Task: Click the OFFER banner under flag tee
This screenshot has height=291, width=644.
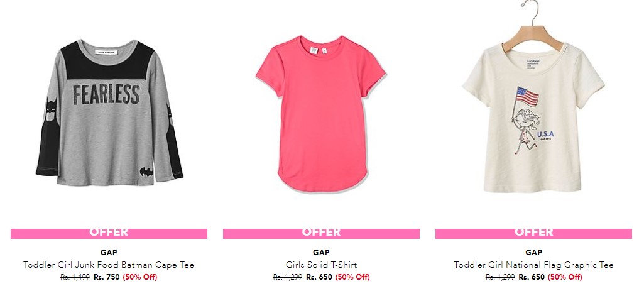Action: pyautogui.click(x=533, y=233)
